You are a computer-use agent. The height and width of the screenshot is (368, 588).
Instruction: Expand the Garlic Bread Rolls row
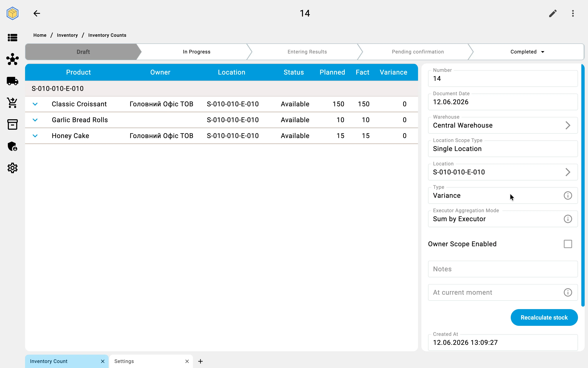pyautogui.click(x=35, y=120)
